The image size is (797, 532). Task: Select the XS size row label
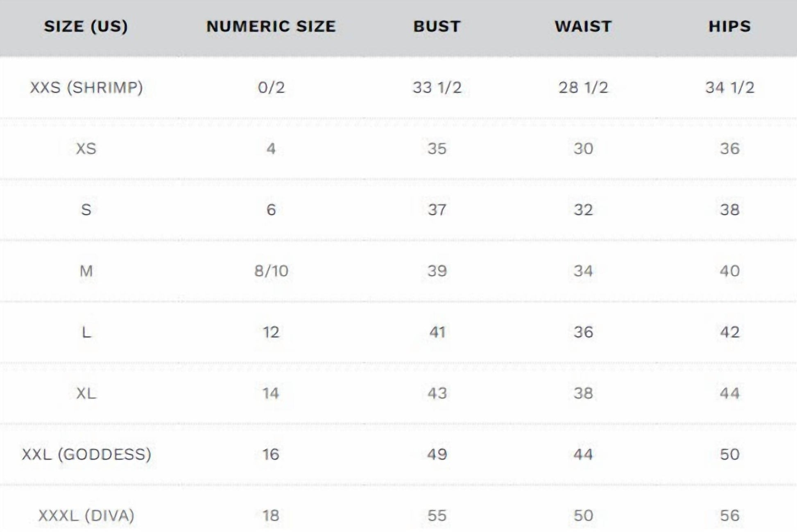[x=86, y=149]
